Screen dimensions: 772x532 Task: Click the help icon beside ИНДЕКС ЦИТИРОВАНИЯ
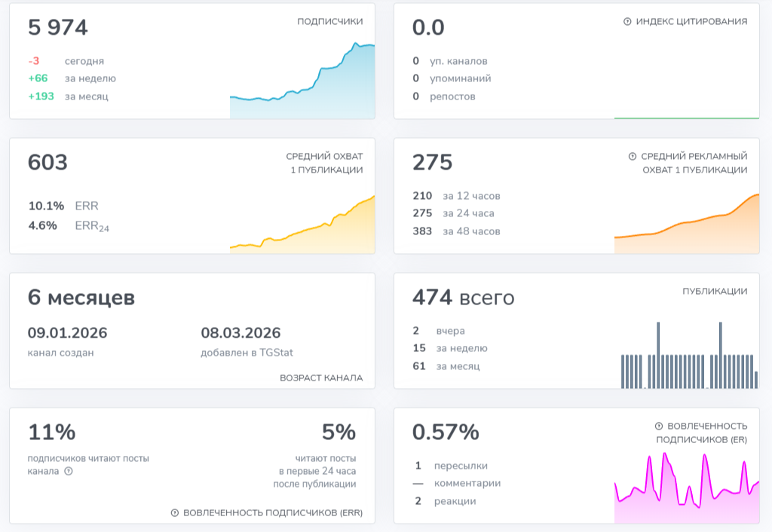627,22
